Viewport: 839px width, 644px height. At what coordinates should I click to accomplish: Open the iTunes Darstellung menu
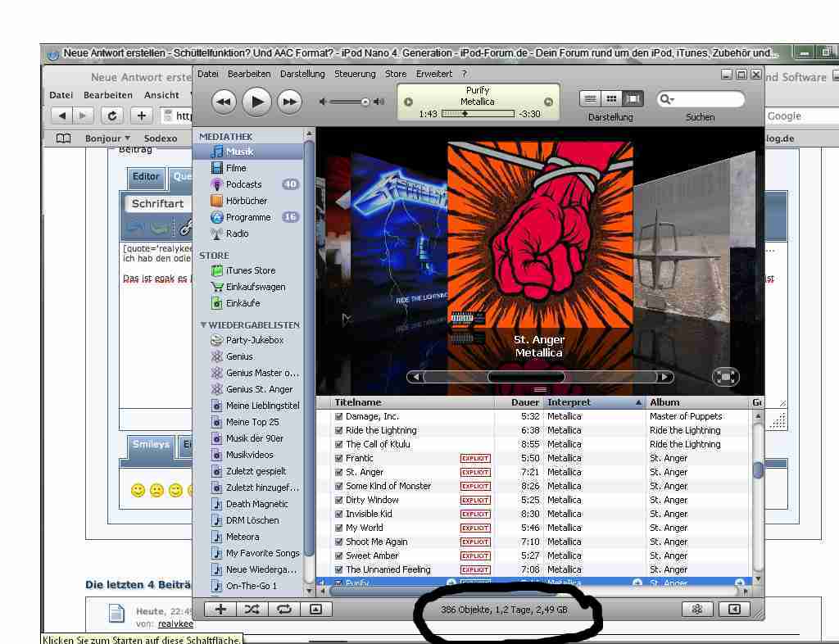302,74
